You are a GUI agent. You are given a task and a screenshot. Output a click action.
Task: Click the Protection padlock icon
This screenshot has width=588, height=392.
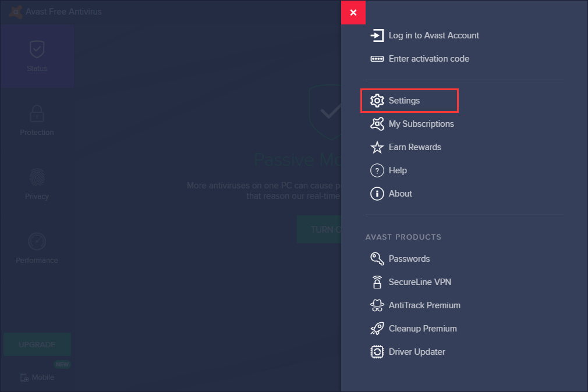click(37, 113)
